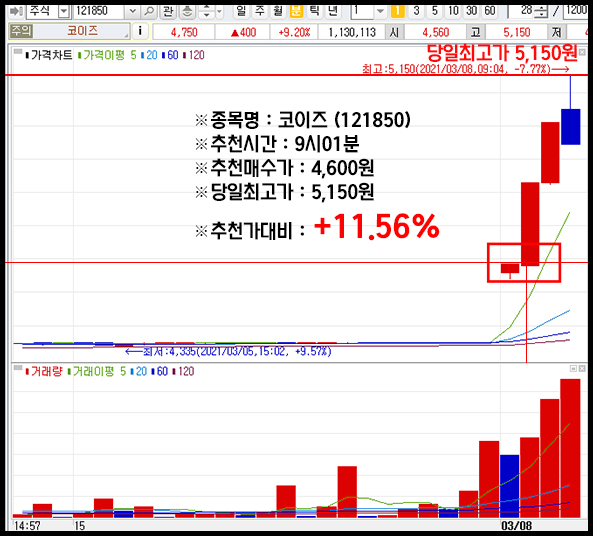Select the 5 minute interval button

tap(435, 11)
